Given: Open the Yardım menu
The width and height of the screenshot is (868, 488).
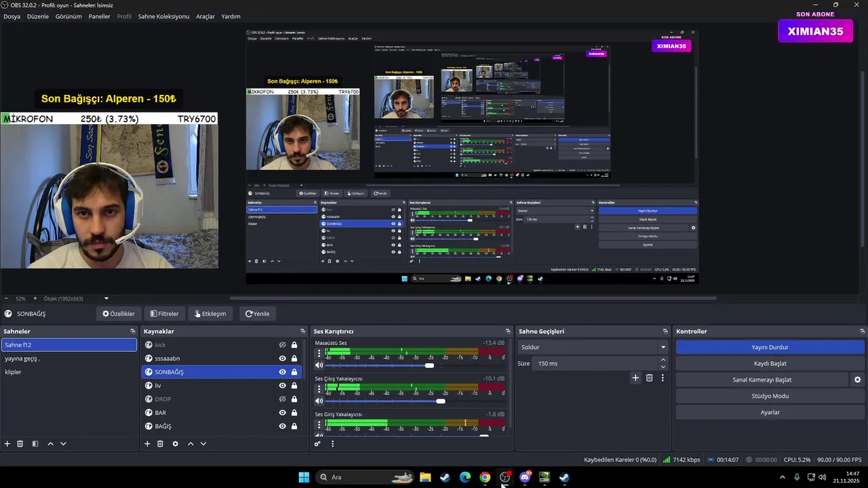Looking at the screenshot, I should click(231, 16).
